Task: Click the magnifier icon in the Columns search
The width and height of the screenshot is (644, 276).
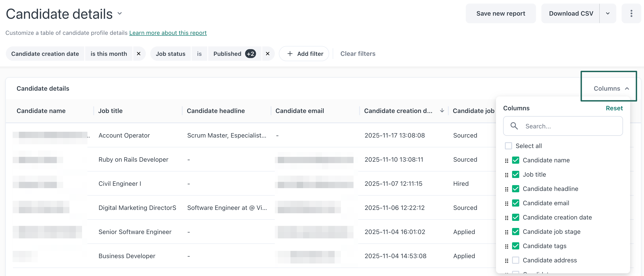Action: pyautogui.click(x=514, y=126)
